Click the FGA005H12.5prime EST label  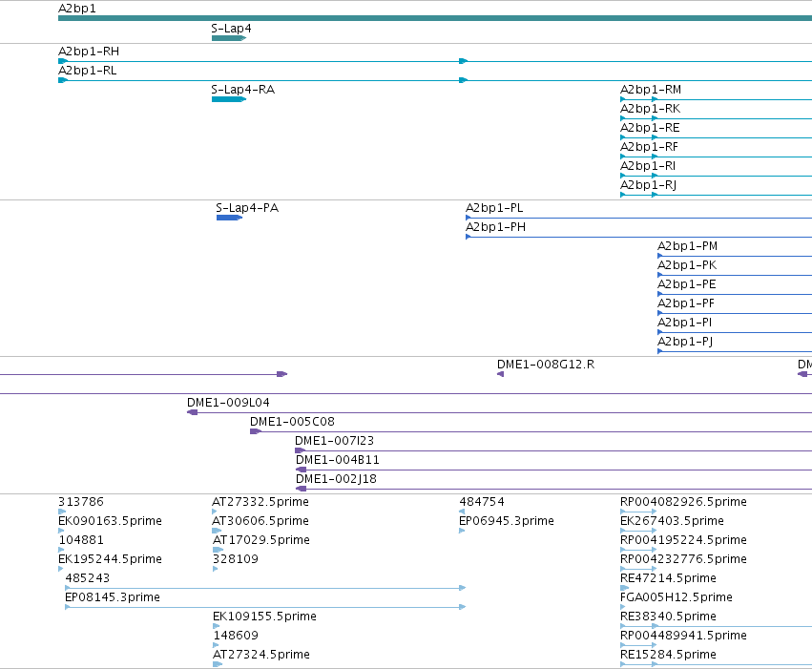point(677,598)
